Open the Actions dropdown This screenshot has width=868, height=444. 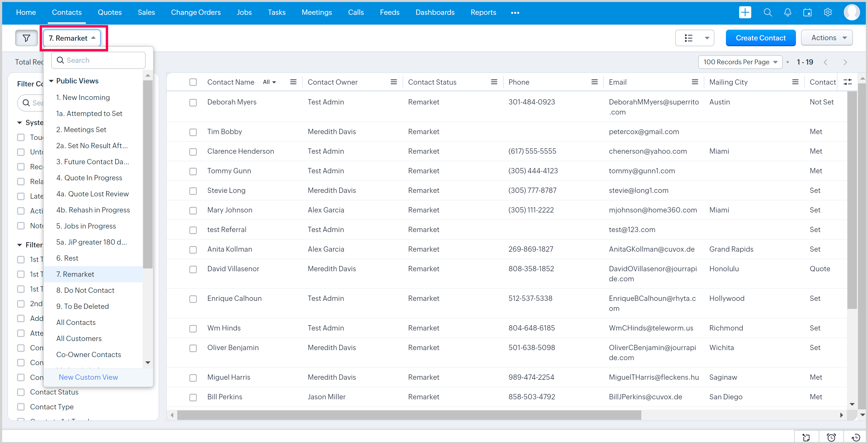[x=827, y=38]
